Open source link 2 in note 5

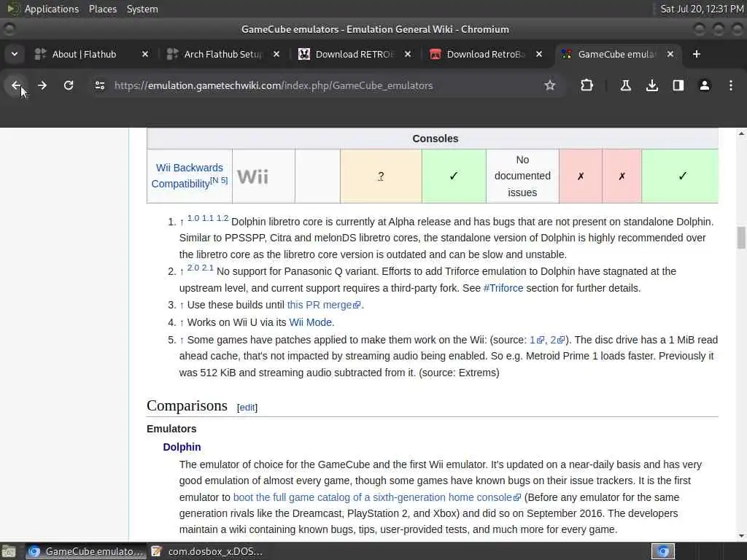coord(557,340)
